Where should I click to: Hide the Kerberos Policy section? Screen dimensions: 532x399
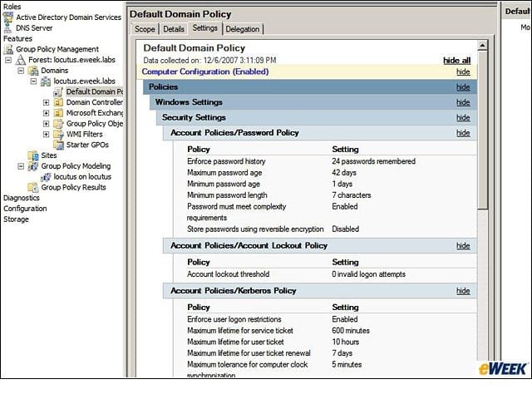463,291
